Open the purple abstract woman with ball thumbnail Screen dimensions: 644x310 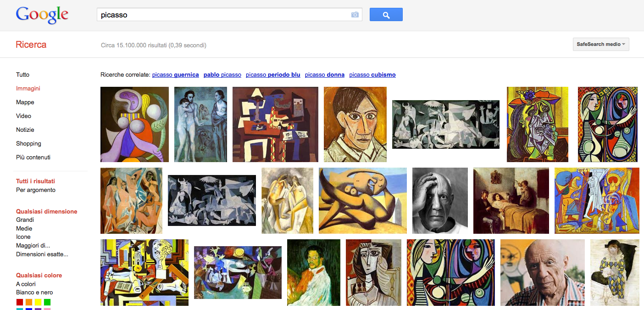click(x=134, y=124)
